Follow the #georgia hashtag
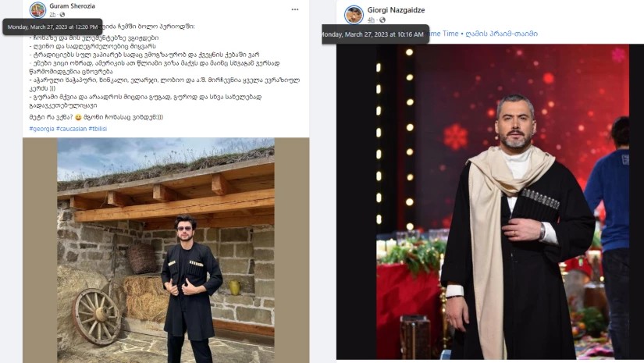Viewport: 644px width, 363px height. [41, 129]
